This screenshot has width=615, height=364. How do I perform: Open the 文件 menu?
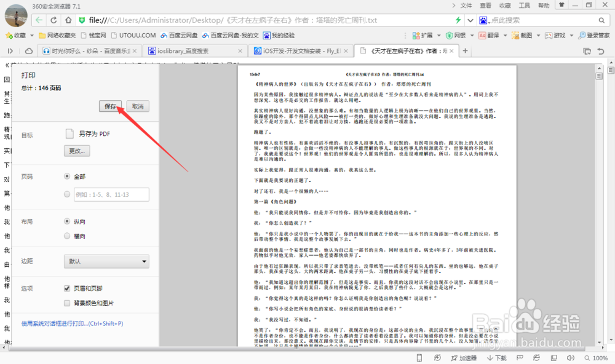[466, 6]
